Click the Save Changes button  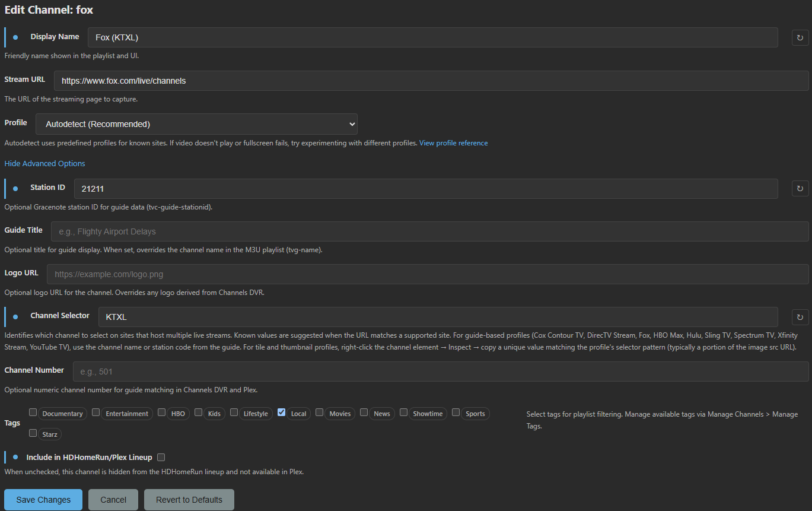[x=43, y=500]
